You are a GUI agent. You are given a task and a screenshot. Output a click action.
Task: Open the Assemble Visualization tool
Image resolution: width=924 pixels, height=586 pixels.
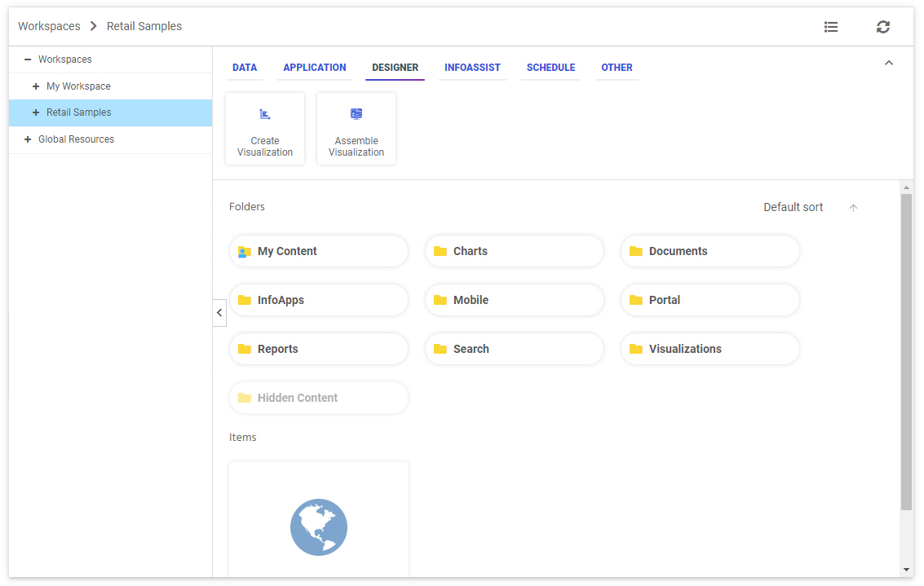pos(356,128)
